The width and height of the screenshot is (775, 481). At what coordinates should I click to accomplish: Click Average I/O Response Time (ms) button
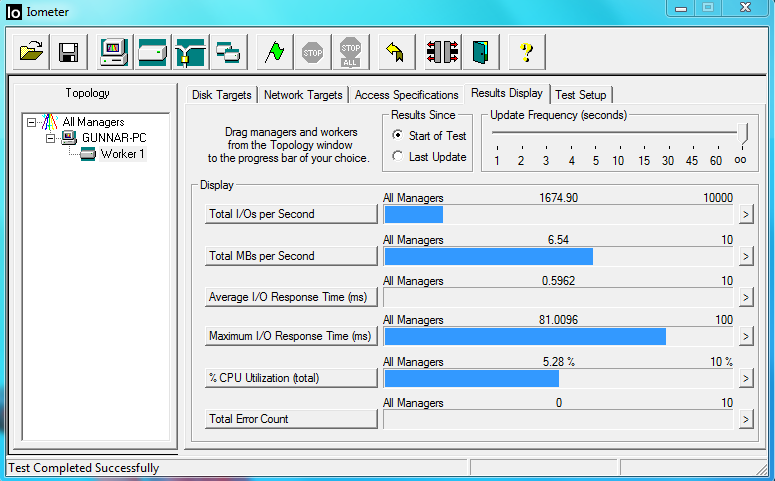(x=291, y=297)
